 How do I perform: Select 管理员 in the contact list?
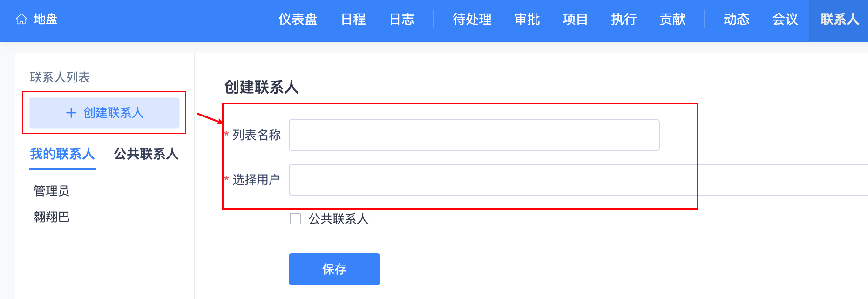tap(51, 191)
